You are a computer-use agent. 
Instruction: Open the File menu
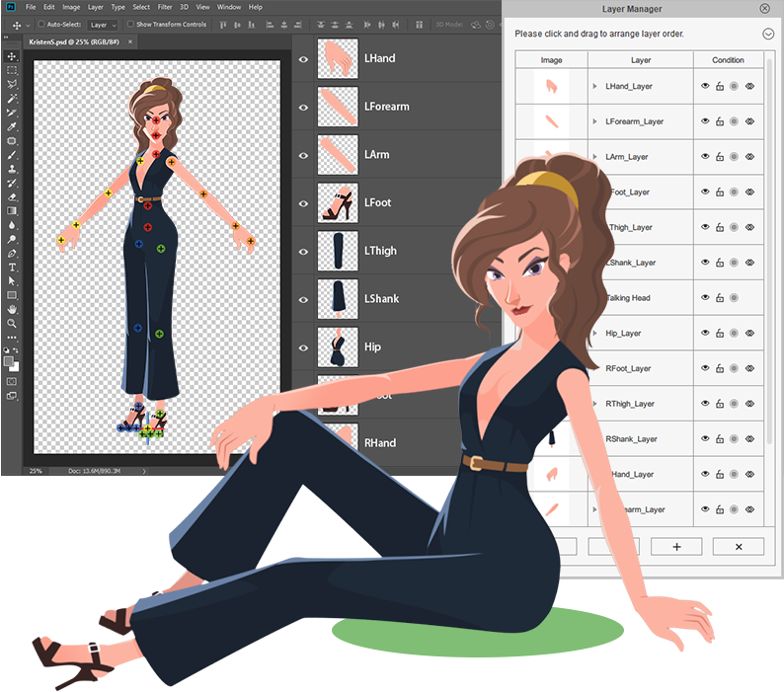click(x=31, y=7)
